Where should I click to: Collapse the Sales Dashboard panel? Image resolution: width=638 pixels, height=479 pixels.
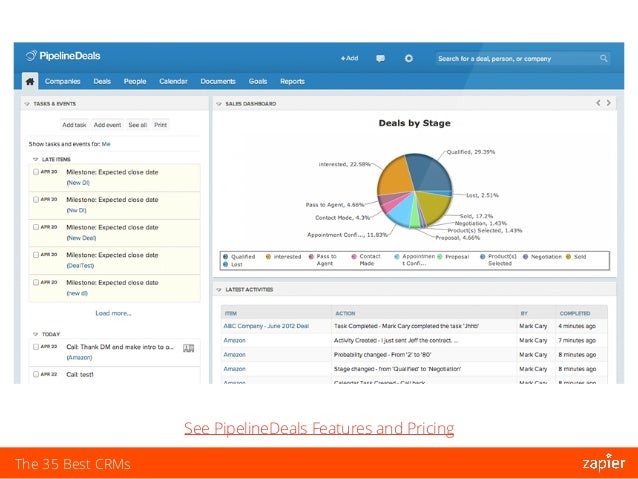pyautogui.click(x=219, y=104)
